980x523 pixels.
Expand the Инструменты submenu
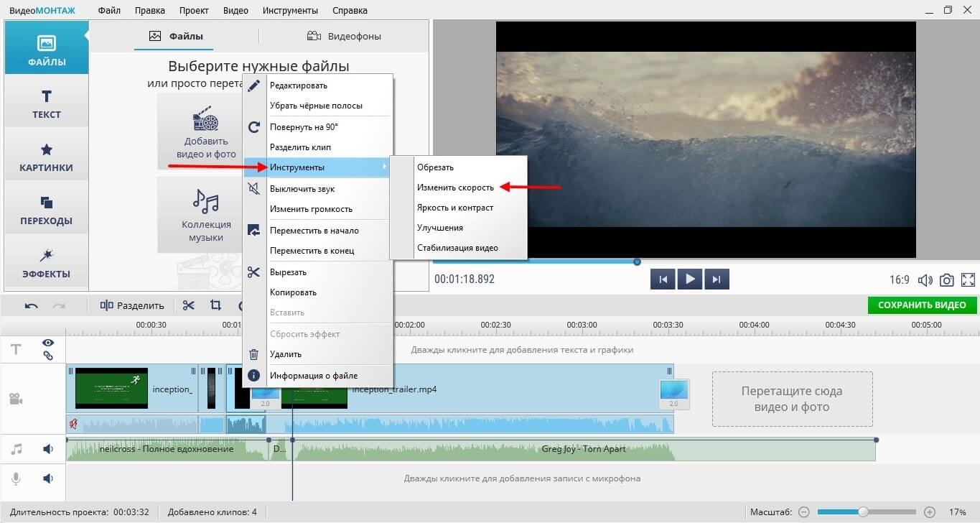[x=319, y=167]
